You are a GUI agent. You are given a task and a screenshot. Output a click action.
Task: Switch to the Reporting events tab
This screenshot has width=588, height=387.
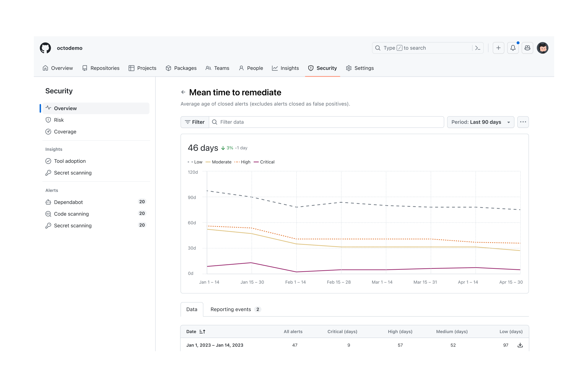coord(231,309)
